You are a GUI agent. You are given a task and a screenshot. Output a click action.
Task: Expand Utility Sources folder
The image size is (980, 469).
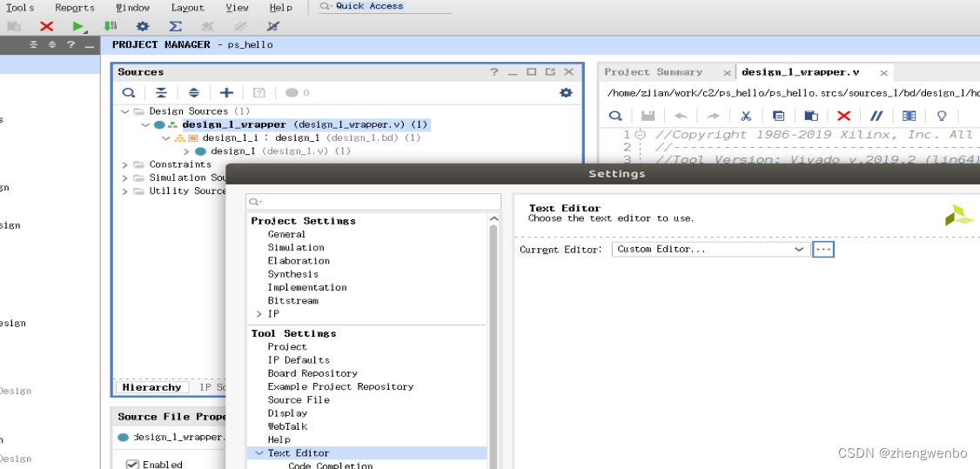click(x=125, y=191)
